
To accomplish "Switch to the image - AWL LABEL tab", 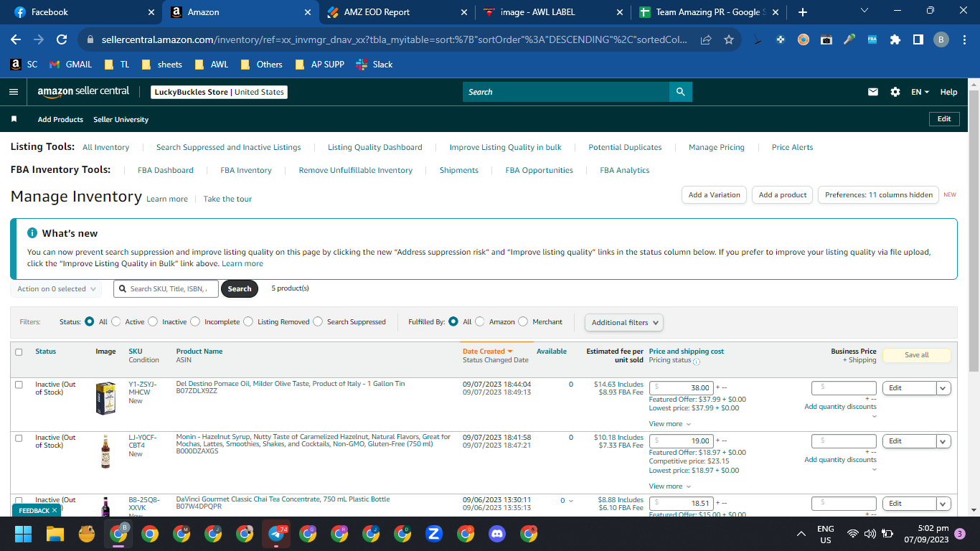I will [552, 12].
